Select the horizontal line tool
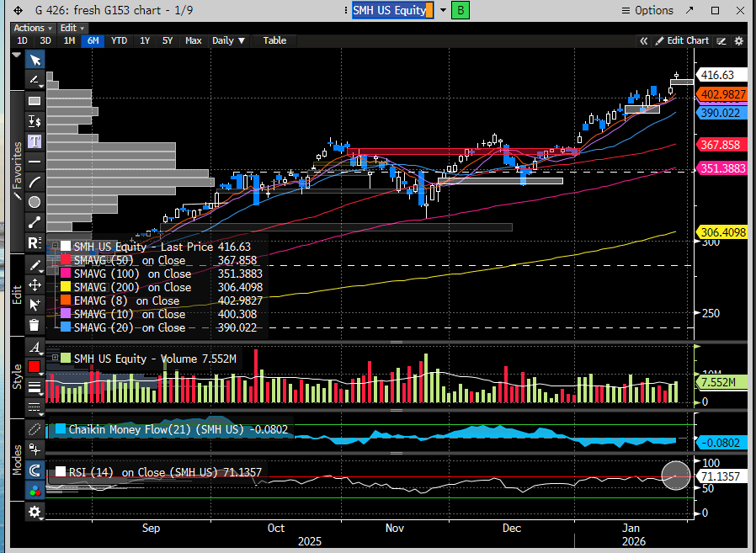Viewport: 756px width, 553px height. coord(35,161)
